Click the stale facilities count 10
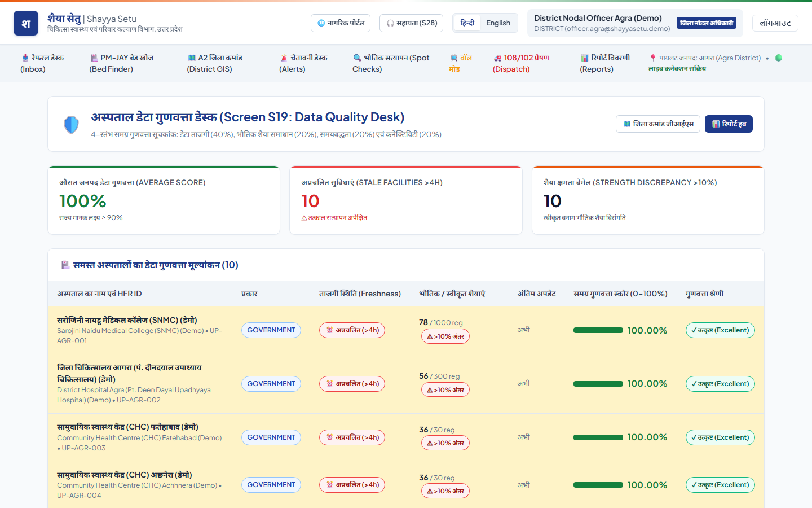Image resolution: width=812 pixels, height=508 pixels. [x=310, y=201]
